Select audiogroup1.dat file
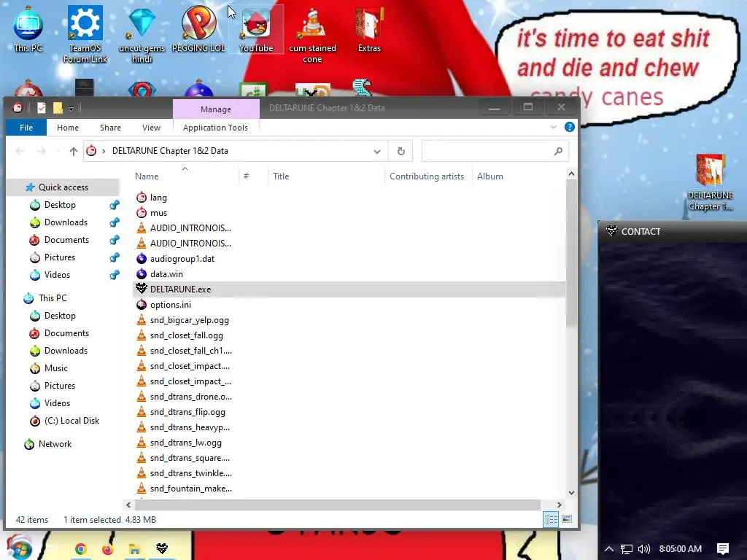Image resolution: width=747 pixels, height=560 pixels. click(182, 259)
